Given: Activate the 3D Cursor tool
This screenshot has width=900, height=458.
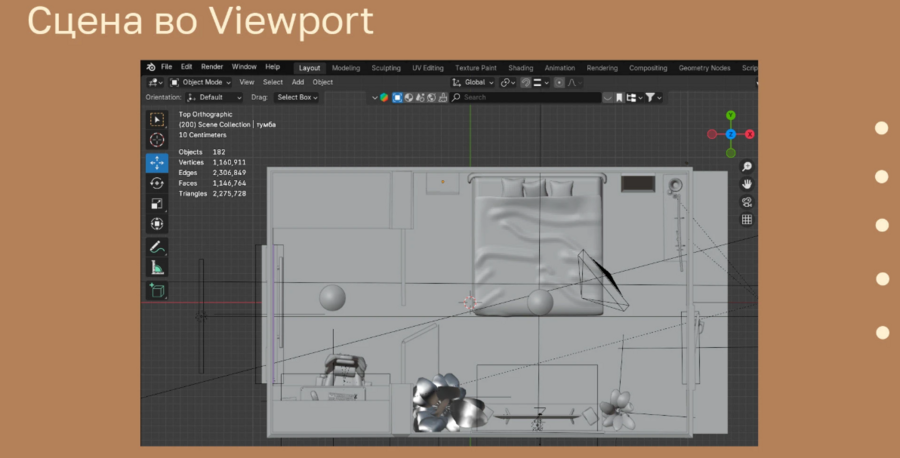Looking at the screenshot, I should point(157,140).
